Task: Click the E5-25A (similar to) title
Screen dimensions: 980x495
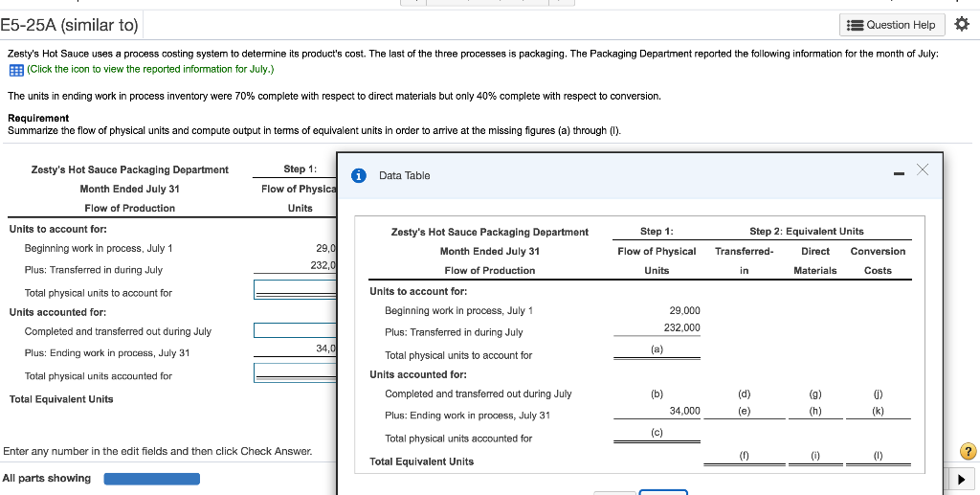Action: pyautogui.click(x=69, y=25)
